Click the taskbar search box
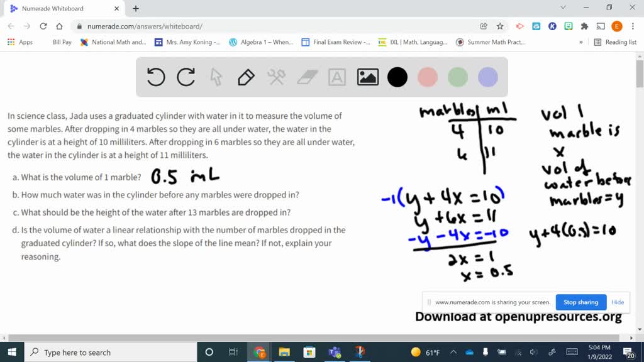This screenshot has width=644, height=362. [x=111, y=352]
